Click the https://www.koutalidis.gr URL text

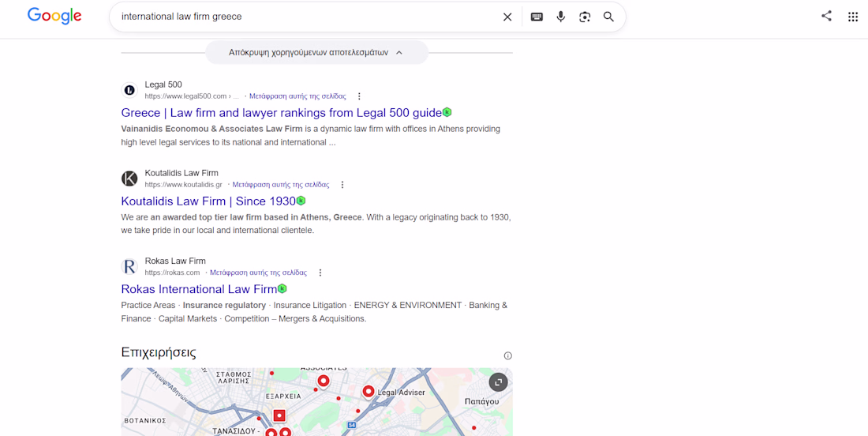pos(183,185)
